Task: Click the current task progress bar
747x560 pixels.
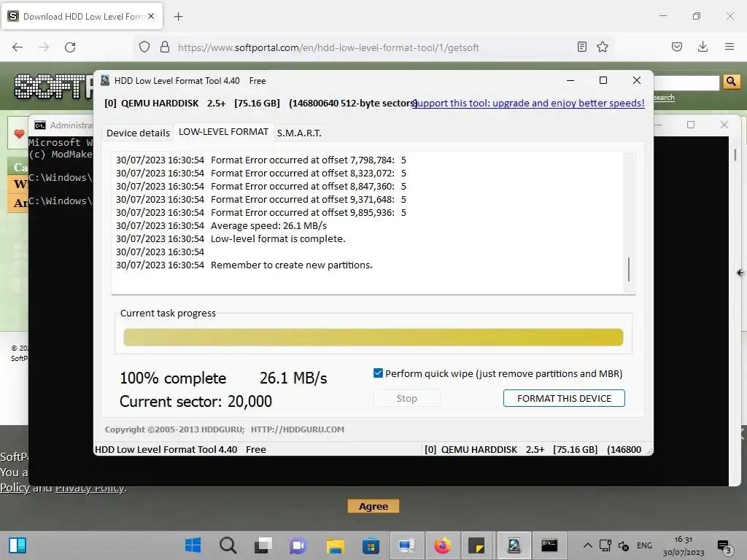Action: (x=373, y=337)
